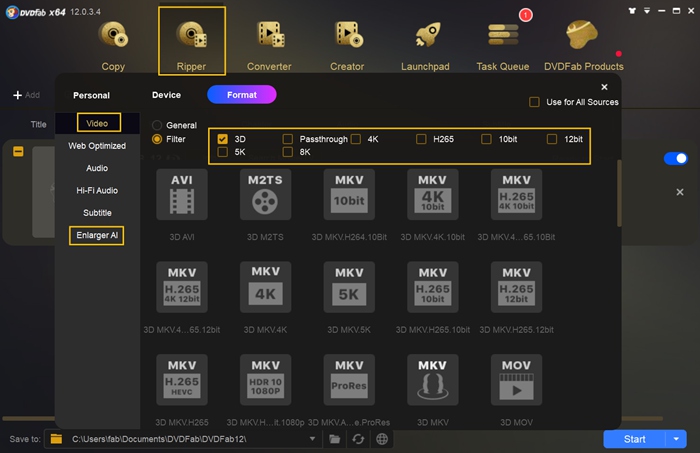Open DVDFab Products
700x453 pixels.
583,45
